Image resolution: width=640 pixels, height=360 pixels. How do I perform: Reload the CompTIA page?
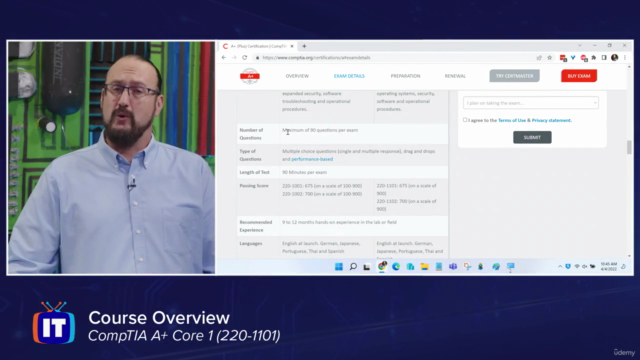pyautogui.click(x=244, y=58)
